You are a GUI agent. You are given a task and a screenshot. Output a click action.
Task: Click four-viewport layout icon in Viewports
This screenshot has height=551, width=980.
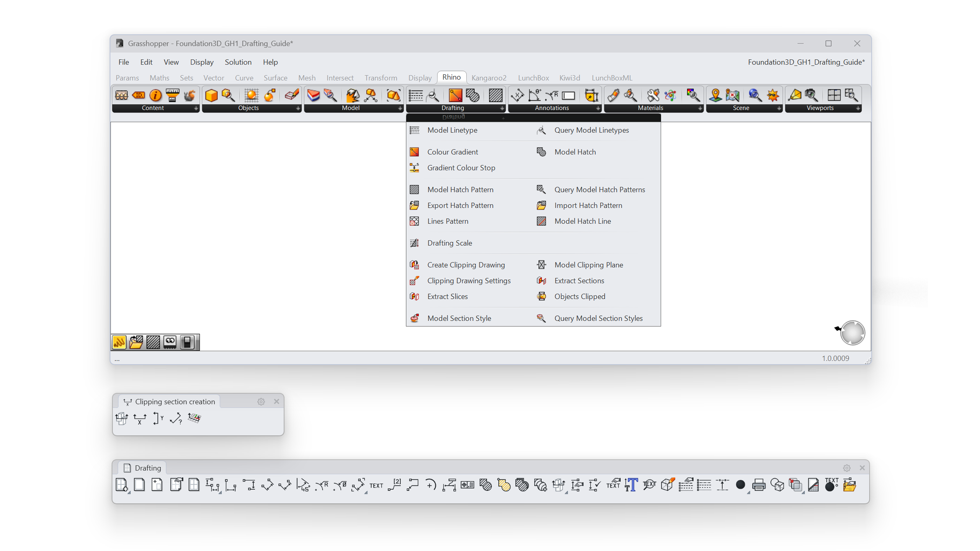tap(833, 95)
